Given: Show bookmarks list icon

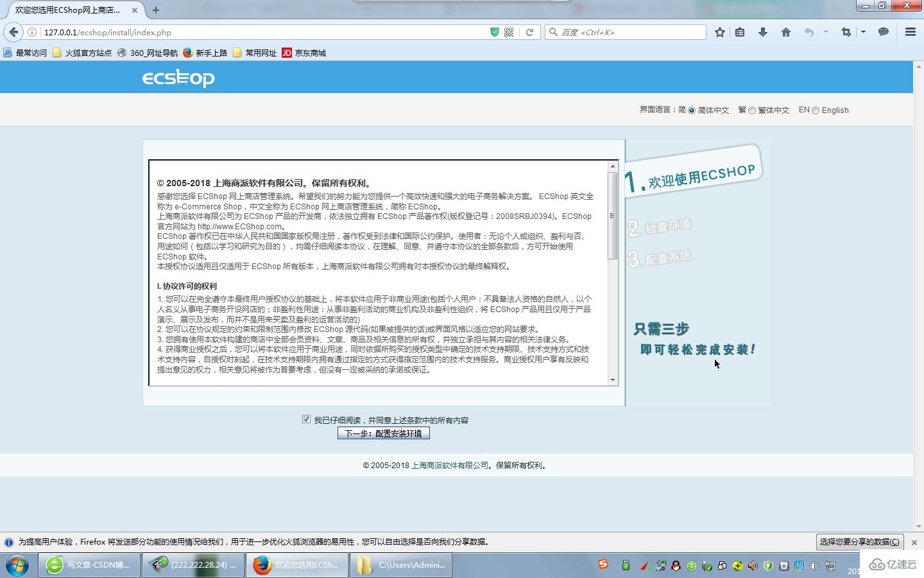Looking at the screenshot, I should pos(740,32).
